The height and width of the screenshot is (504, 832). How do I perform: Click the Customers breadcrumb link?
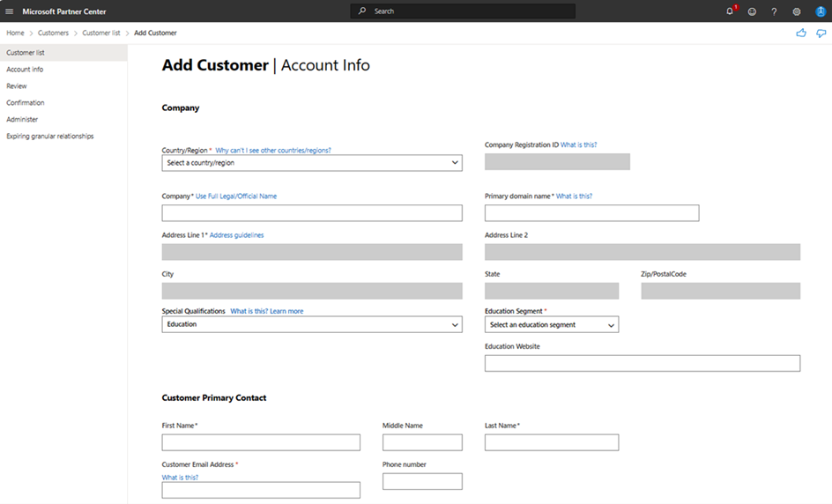pos(53,33)
